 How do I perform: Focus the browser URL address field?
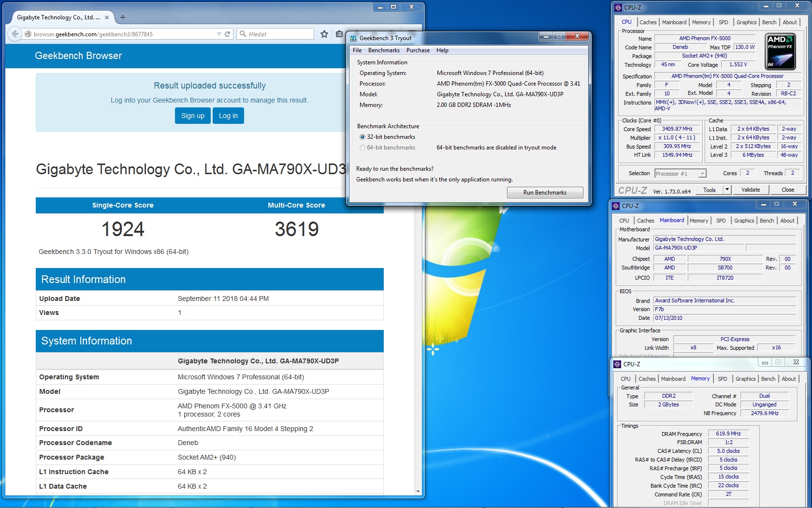pos(124,34)
